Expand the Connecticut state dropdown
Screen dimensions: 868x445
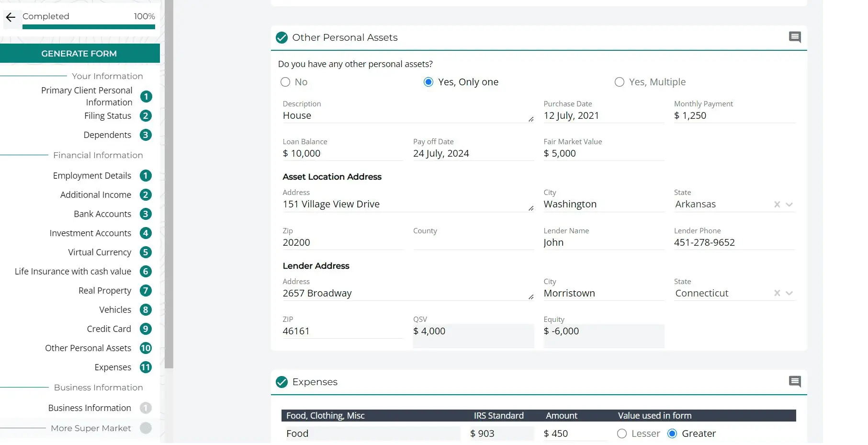coord(789,293)
